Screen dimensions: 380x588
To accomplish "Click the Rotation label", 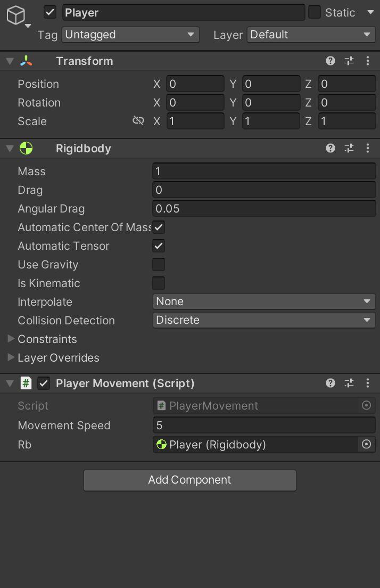I will (x=39, y=102).
